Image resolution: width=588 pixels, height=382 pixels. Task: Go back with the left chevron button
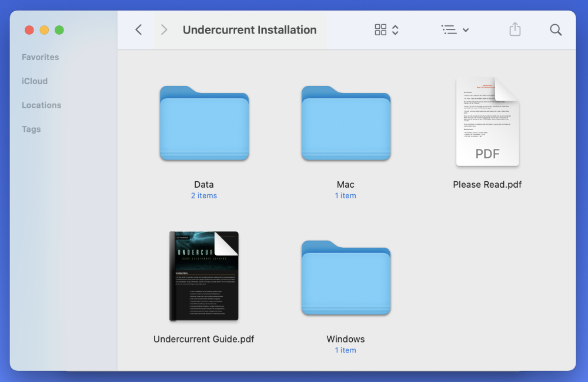coord(139,29)
